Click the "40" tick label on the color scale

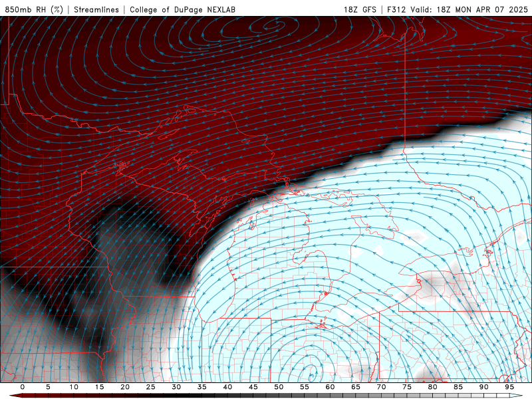227,387
